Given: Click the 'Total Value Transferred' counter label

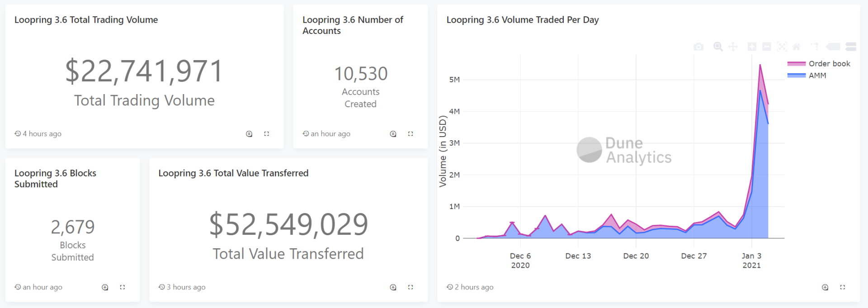Looking at the screenshot, I should click(288, 254).
